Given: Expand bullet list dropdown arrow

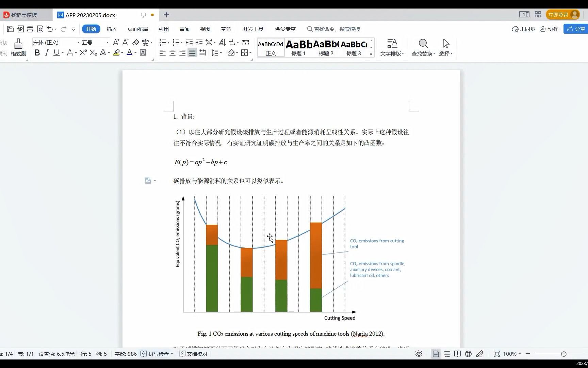Looking at the screenshot, I should tap(169, 43).
